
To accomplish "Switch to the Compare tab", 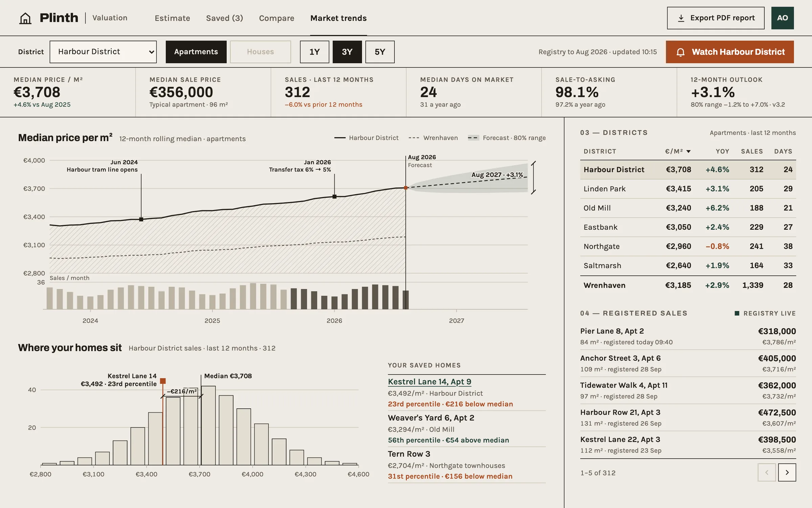I will (276, 18).
